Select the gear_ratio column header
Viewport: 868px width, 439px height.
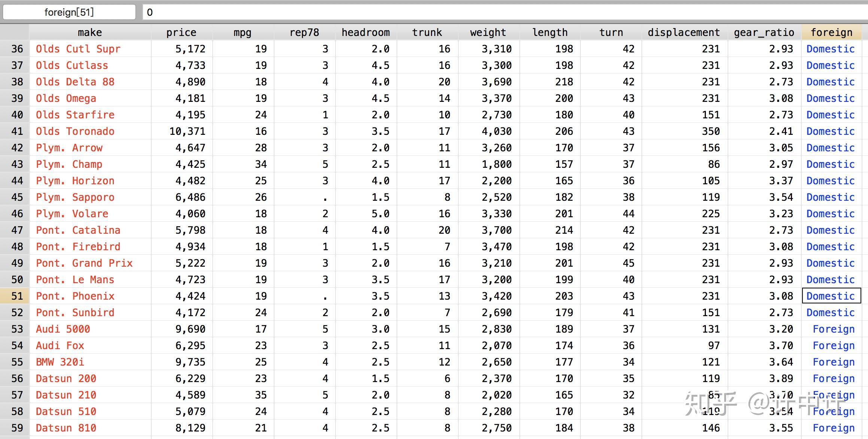764,33
